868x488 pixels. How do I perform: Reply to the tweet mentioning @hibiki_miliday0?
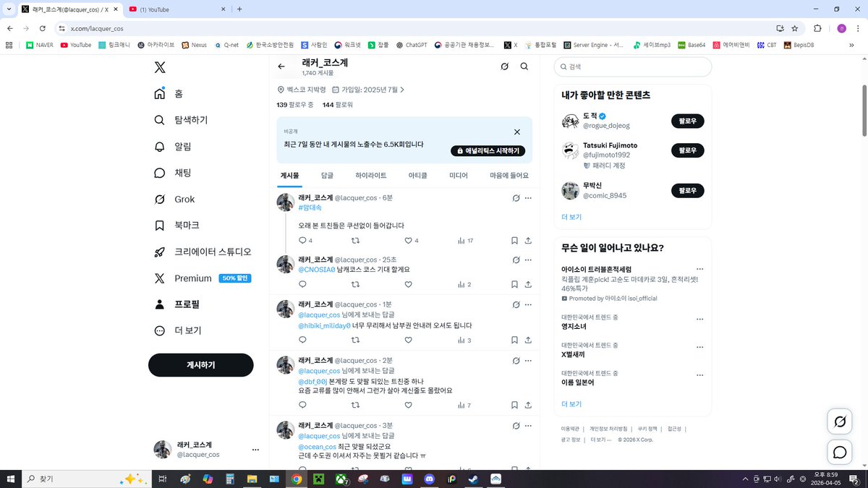coord(302,341)
